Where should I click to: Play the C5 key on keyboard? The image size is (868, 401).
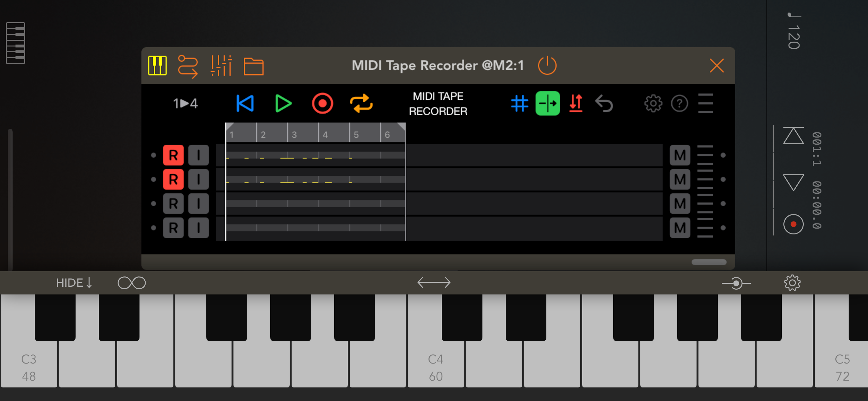842,364
